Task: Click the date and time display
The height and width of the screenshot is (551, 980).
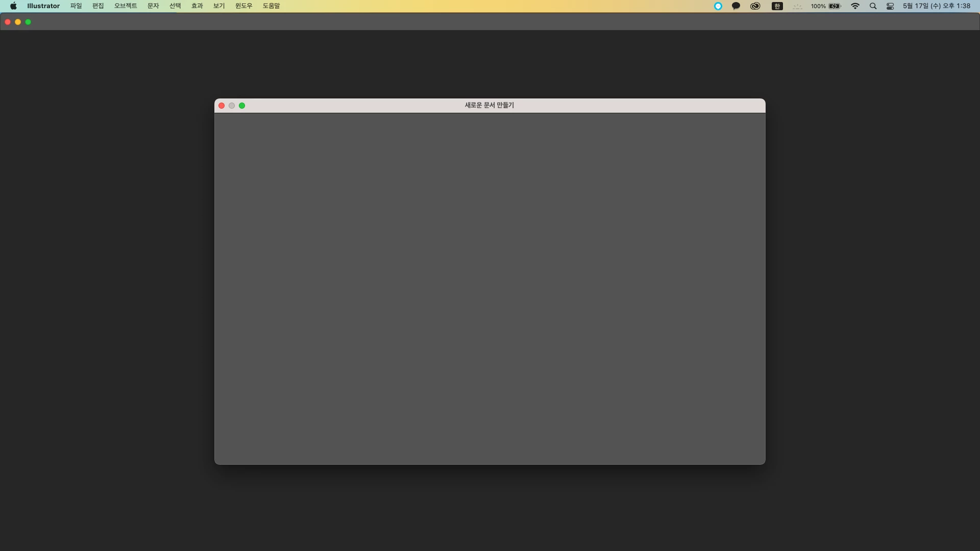Action: (936, 6)
